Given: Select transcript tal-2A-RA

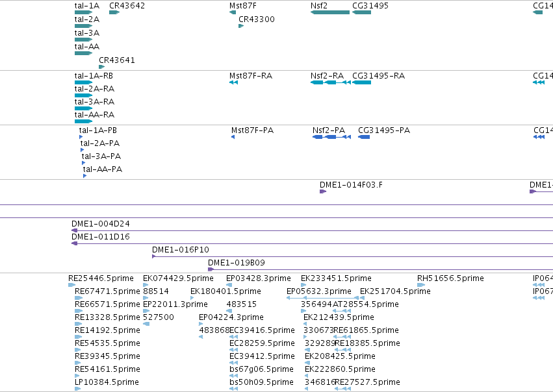Looking at the screenshot, I should click(x=84, y=95).
